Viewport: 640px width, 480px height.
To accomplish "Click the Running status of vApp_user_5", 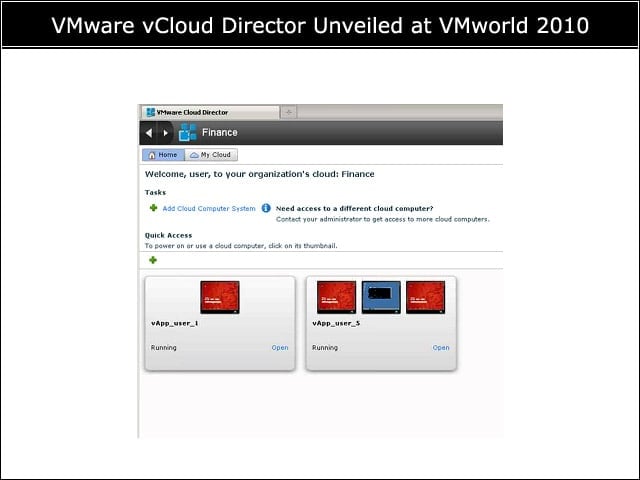I will [325, 348].
